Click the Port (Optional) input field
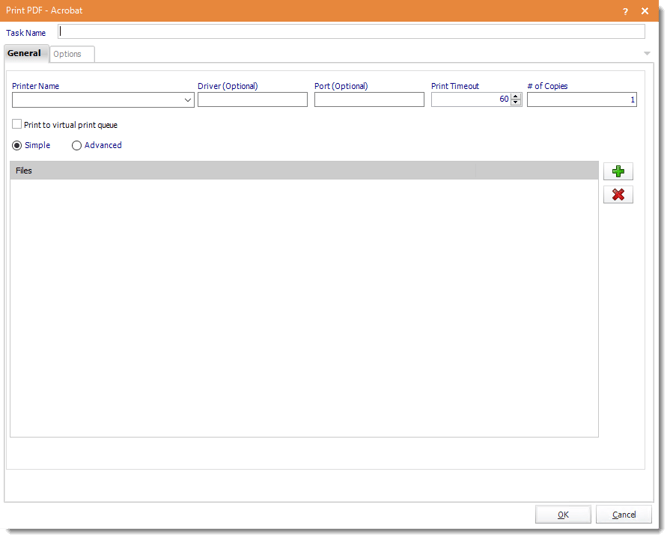670x540 pixels. coord(368,100)
